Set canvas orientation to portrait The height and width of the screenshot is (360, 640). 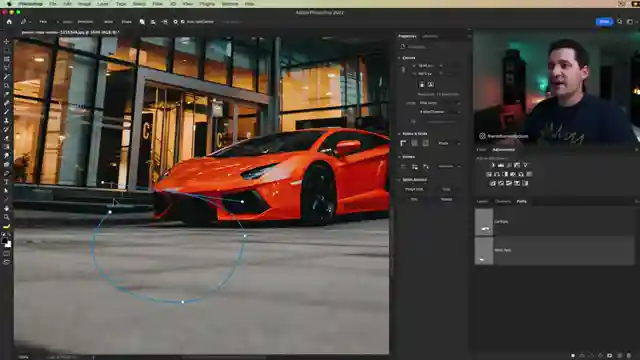422,84
